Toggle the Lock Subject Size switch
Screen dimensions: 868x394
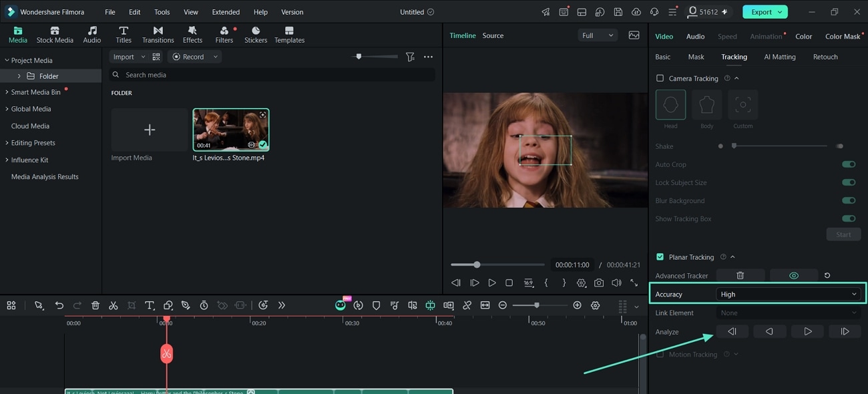point(849,182)
